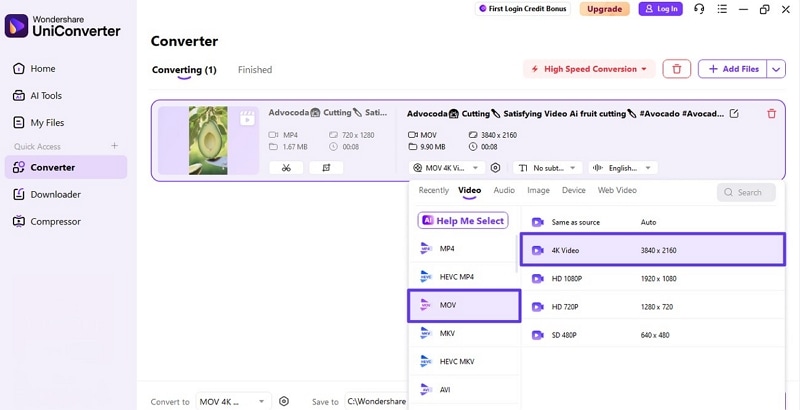Expand the Add Files arrow menu

776,69
